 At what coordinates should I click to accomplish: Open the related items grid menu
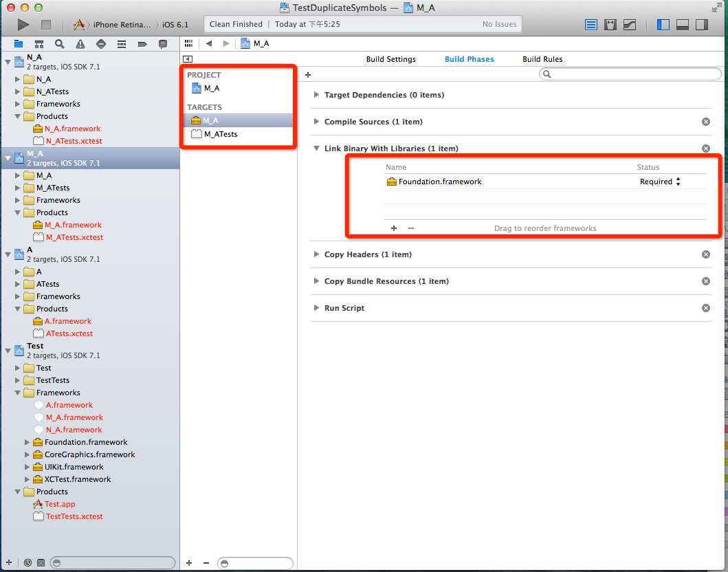188,43
